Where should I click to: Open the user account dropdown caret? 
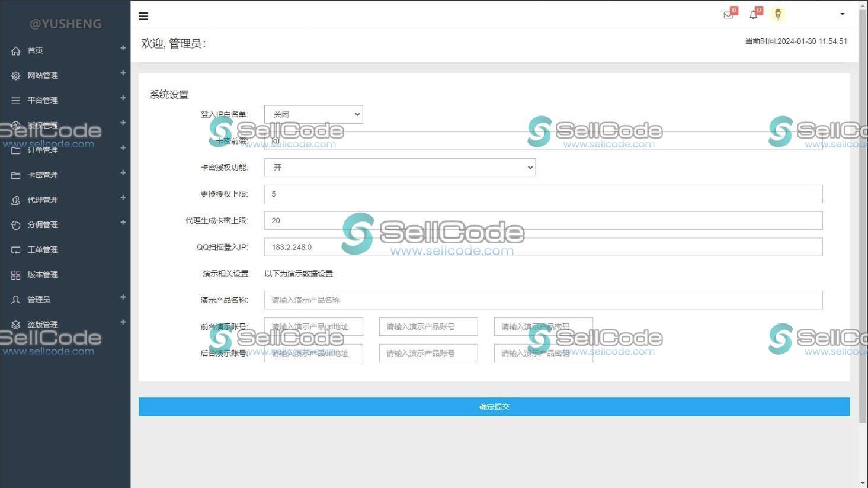point(842,14)
